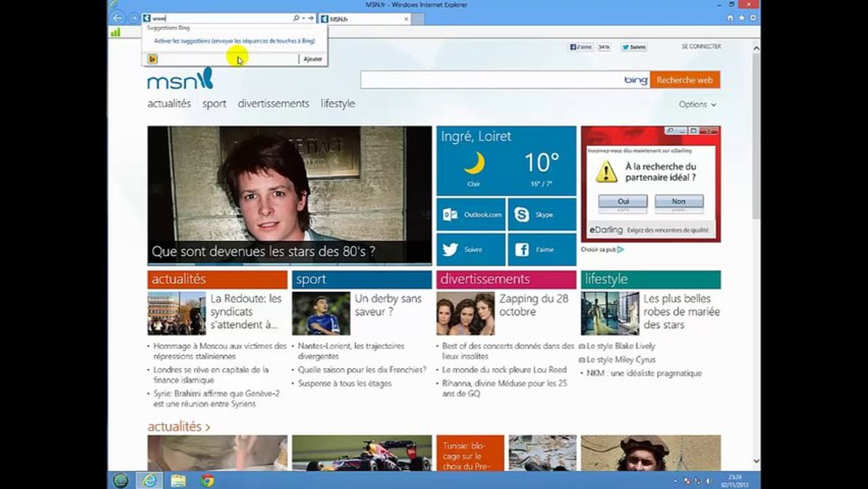
Task: Click the search magnifier in address bar
Action: pyautogui.click(x=296, y=18)
